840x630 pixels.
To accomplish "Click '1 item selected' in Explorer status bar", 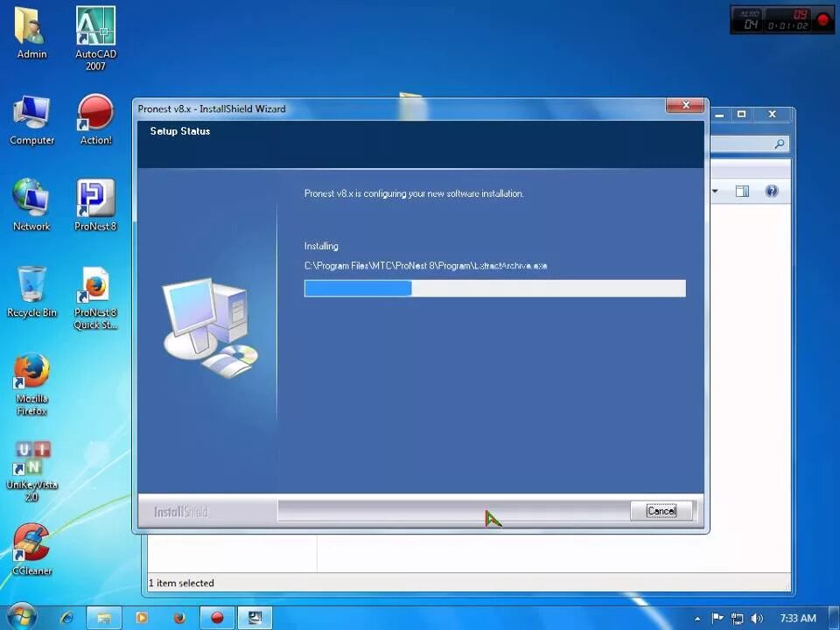I will [181, 583].
